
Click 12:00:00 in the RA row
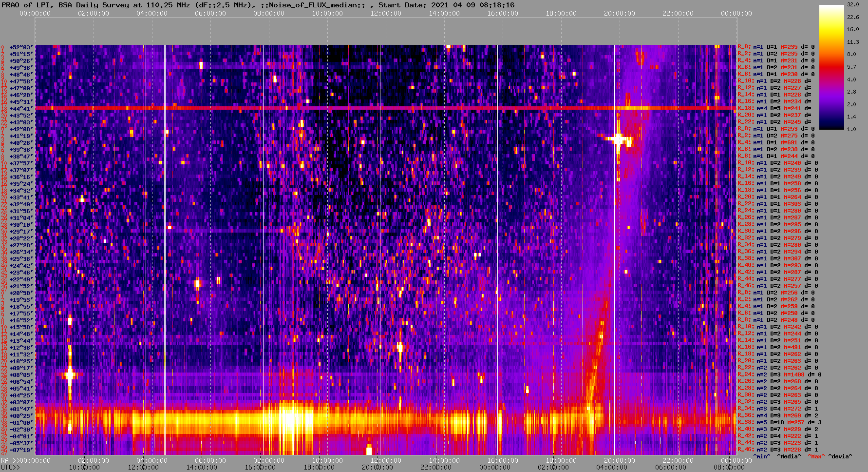[x=386, y=461]
